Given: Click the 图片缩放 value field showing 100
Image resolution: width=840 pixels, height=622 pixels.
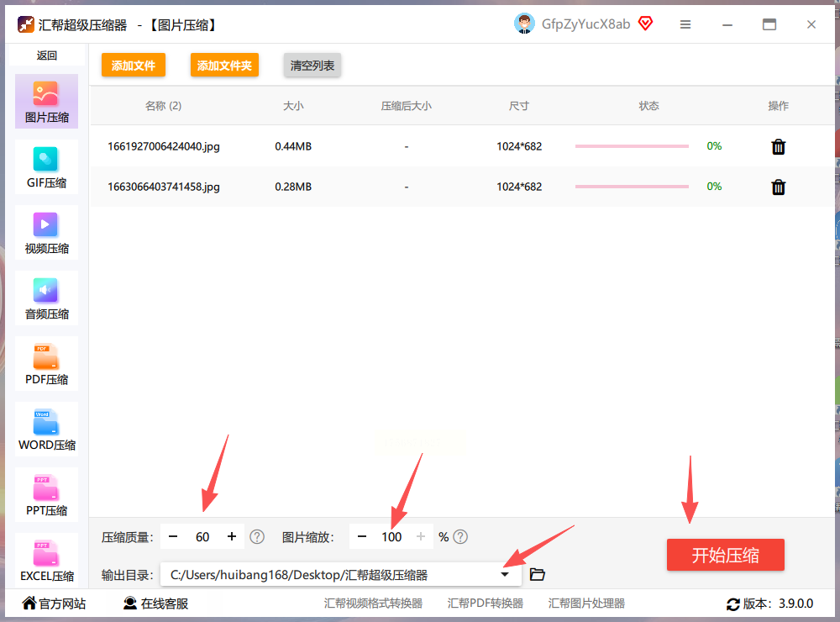Looking at the screenshot, I should pyautogui.click(x=391, y=537).
